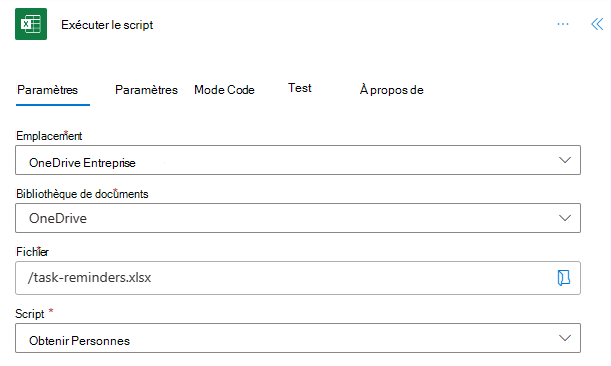
Task: Click the Exécuter le script title
Action: coord(107,25)
